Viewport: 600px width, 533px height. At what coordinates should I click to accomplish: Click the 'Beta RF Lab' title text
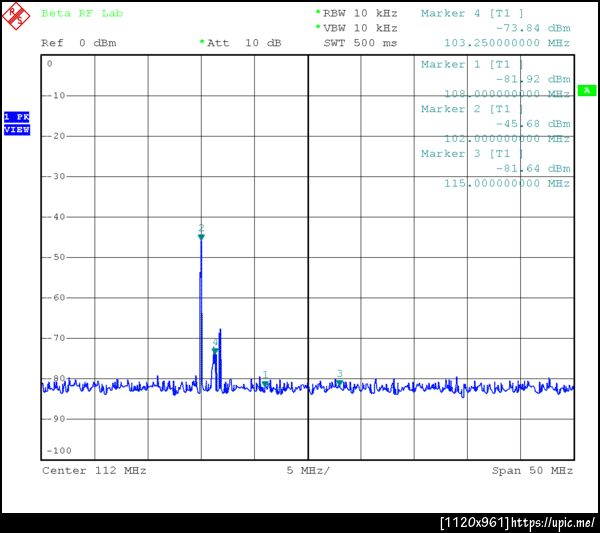[x=82, y=13]
